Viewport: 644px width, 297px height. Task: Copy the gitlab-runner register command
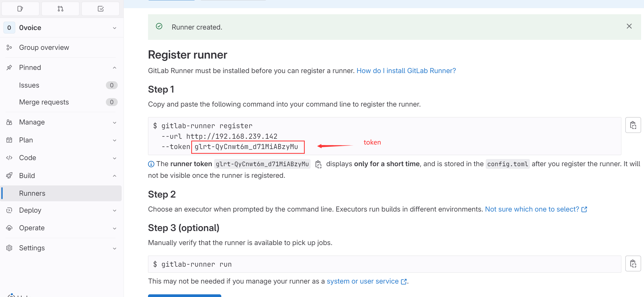[633, 125]
